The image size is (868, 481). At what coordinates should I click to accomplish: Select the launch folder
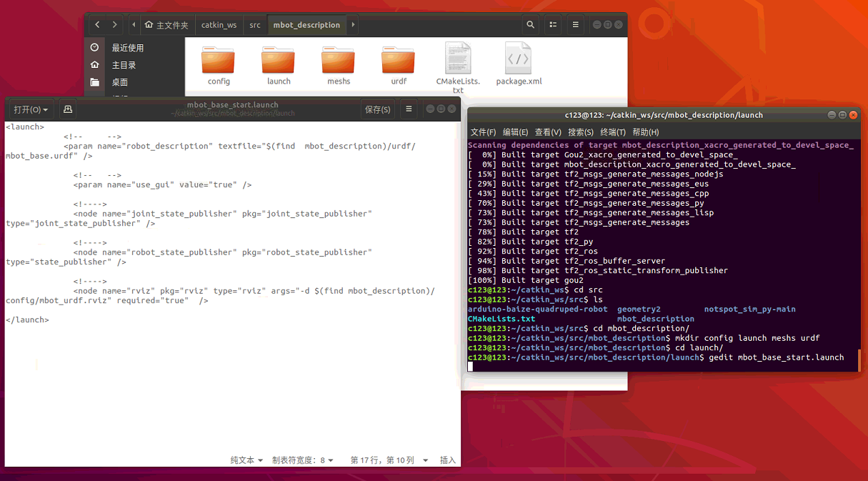point(279,65)
